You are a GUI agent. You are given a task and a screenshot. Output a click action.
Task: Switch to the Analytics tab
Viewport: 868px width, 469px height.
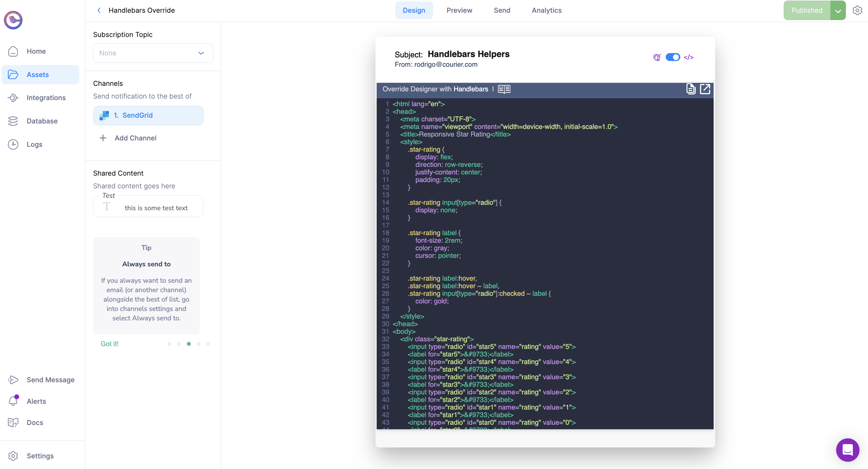546,10
